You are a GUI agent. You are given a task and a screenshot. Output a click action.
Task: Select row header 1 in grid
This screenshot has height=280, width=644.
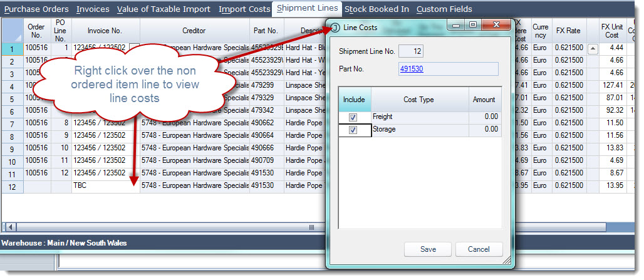coord(13,49)
